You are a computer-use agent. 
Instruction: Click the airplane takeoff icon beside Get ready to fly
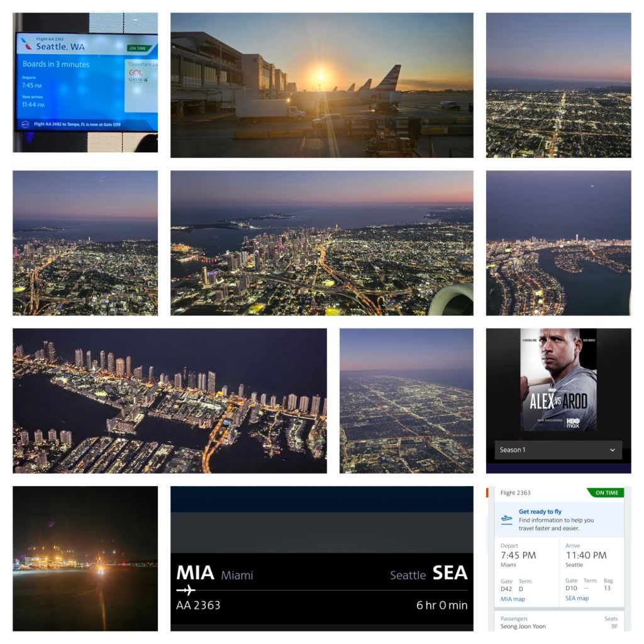pyautogui.click(x=506, y=519)
